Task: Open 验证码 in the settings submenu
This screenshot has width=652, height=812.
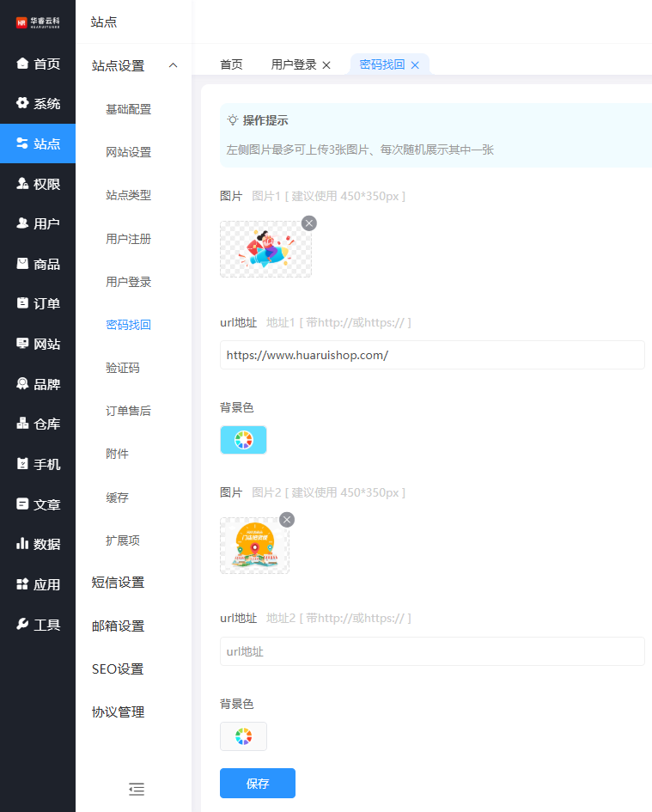Action: coord(123,368)
